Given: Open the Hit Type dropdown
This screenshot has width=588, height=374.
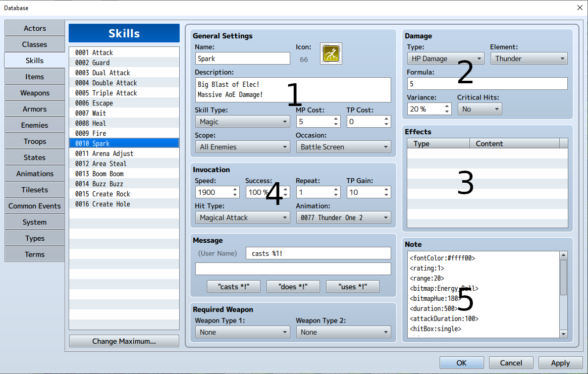Looking at the screenshot, I should click(x=242, y=218).
